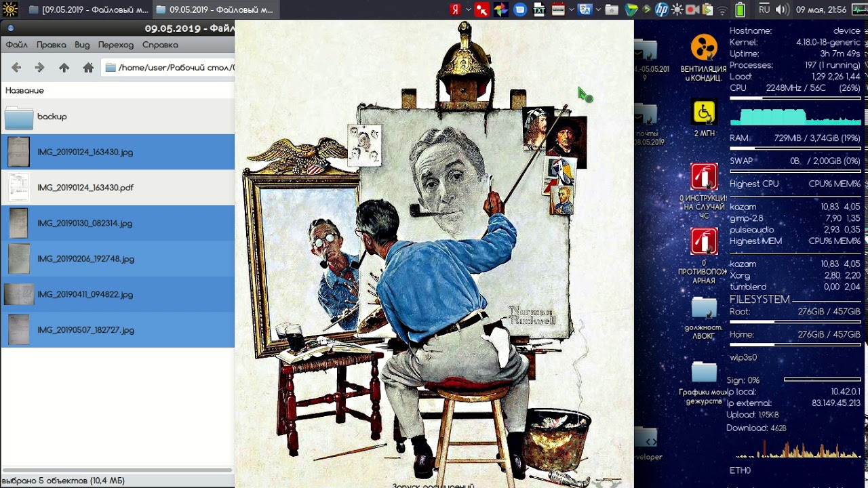
Task: Switch to the first 09.05.2019 taskbar window
Action: point(87,9)
